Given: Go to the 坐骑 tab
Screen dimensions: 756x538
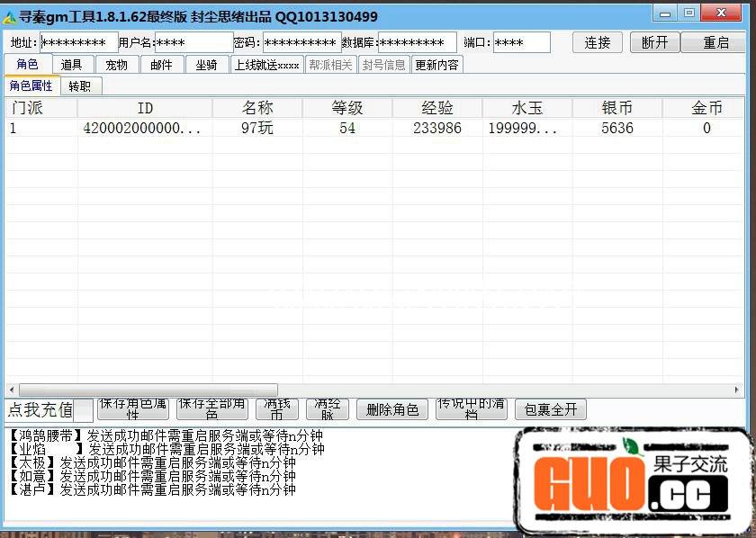Looking at the screenshot, I should click(x=207, y=65).
